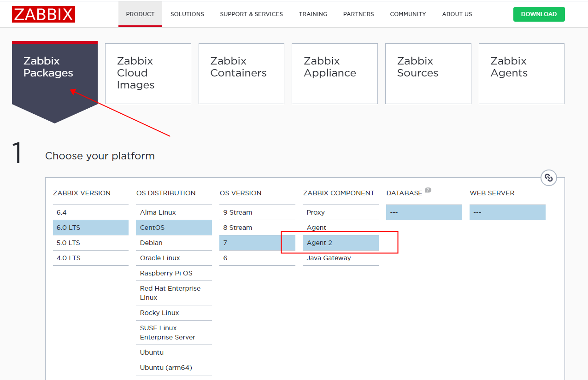Screen dimensions: 588x380
Task: Select Zabbix version 6.4
Action: (x=90, y=212)
